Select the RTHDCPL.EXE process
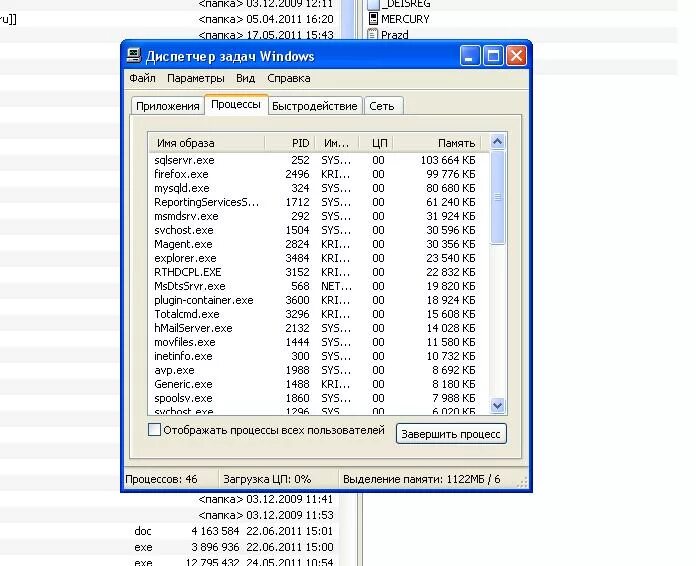696x566 pixels. pyautogui.click(x=319, y=272)
